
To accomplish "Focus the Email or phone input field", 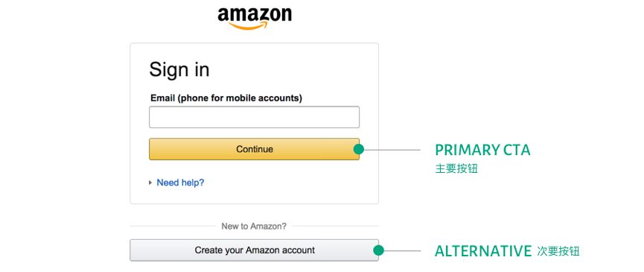I will [x=254, y=117].
